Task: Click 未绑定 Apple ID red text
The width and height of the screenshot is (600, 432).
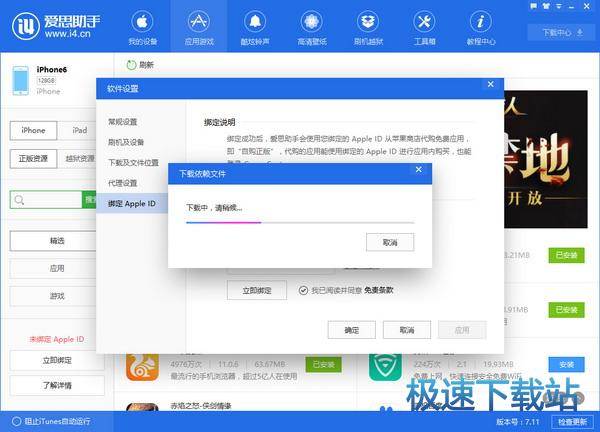Action: click(57, 339)
